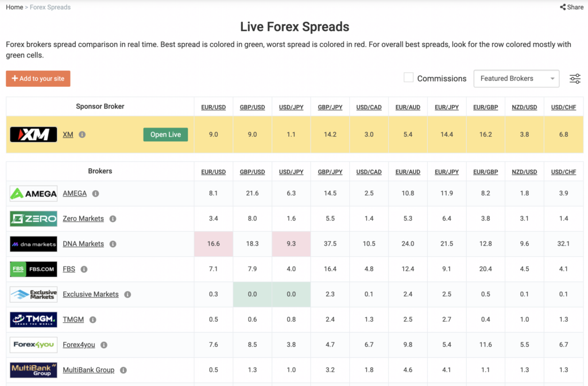The width and height of the screenshot is (588, 386).
Task: Click info icon next to DNA Markets
Action: 113,244
